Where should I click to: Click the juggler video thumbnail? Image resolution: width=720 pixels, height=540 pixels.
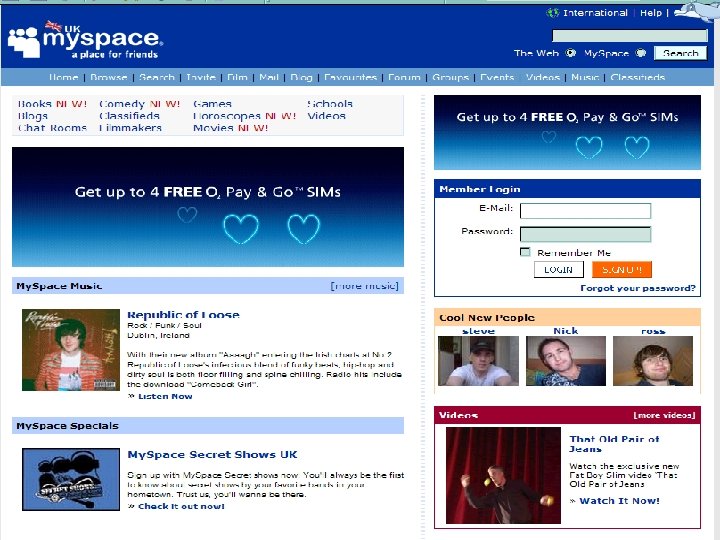[503, 476]
